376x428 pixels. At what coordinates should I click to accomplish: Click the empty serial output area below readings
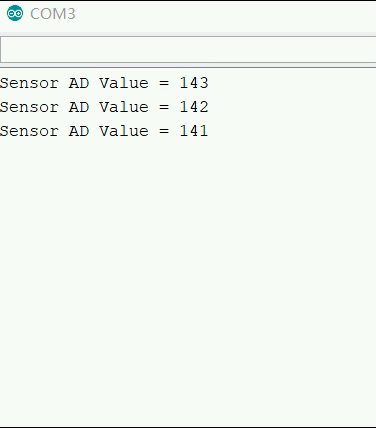click(188, 280)
